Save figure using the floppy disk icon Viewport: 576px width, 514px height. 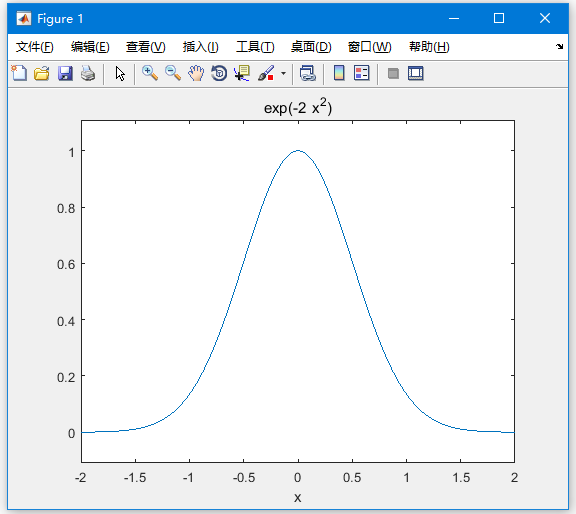tap(65, 73)
